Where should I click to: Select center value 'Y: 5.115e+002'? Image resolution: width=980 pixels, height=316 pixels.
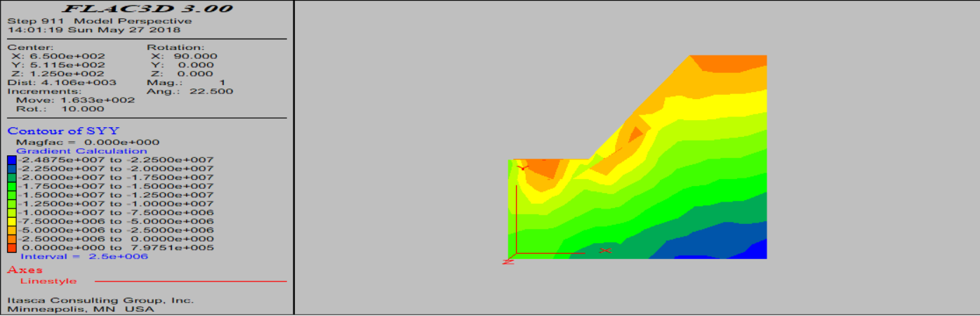[x=58, y=65]
